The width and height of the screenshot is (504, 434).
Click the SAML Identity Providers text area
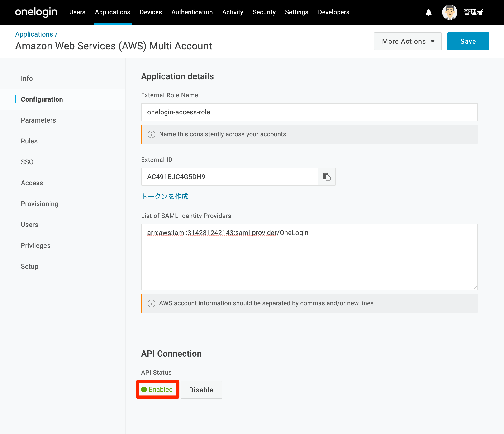tap(309, 257)
